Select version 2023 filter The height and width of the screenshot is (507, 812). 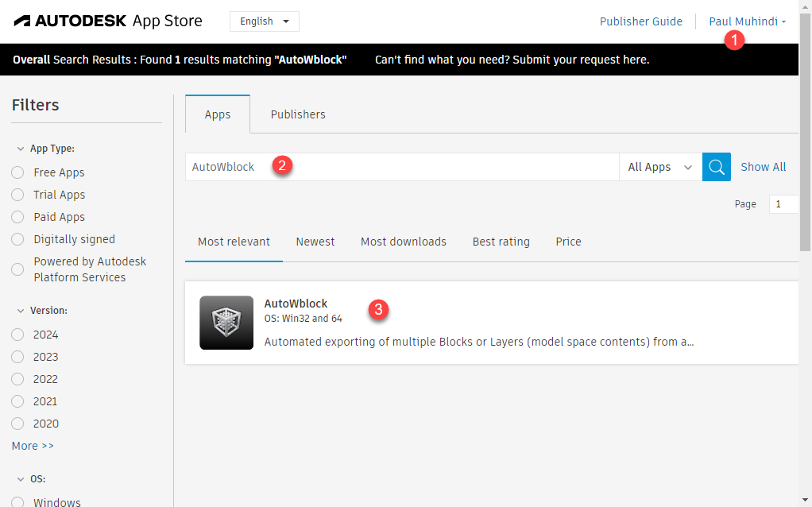[x=17, y=357]
